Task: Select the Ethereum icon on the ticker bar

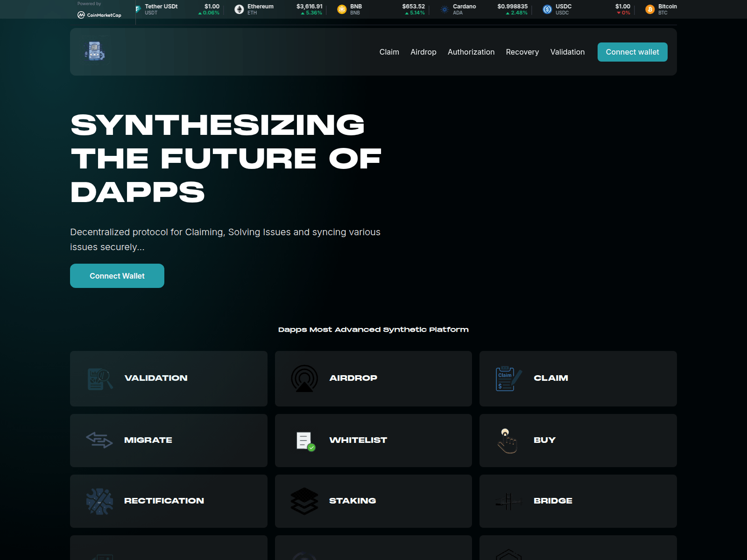Action: pos(238,9)
